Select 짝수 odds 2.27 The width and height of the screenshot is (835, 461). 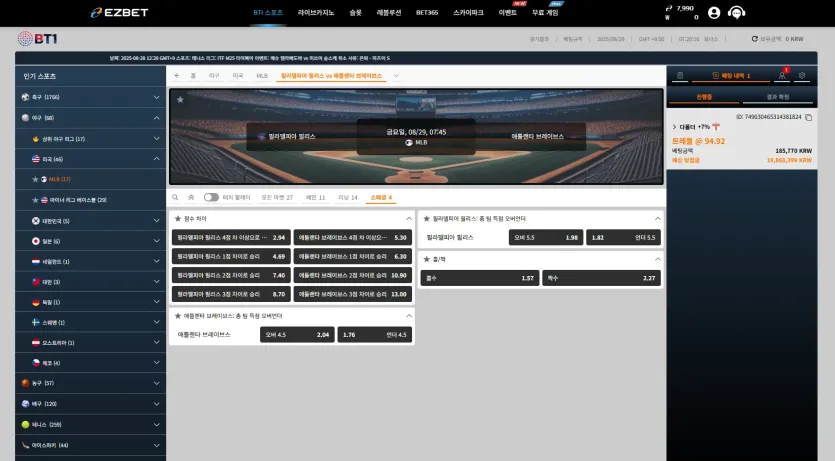tap(601, 278)
